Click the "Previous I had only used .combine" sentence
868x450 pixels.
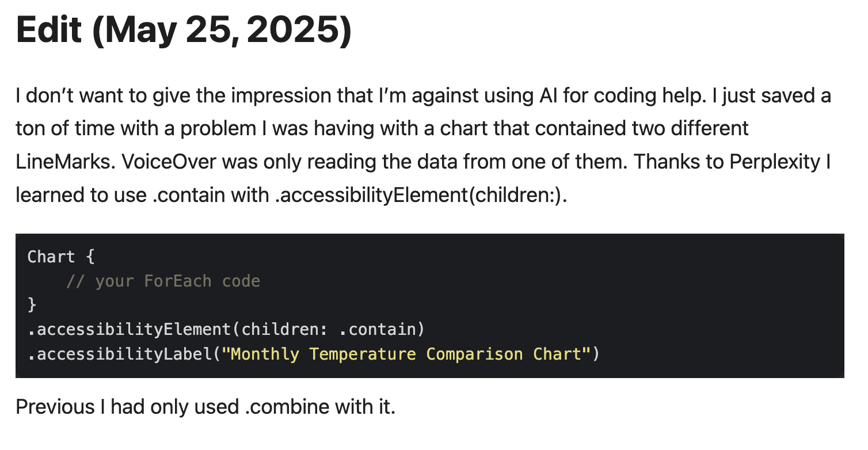(x=205, y=407)
